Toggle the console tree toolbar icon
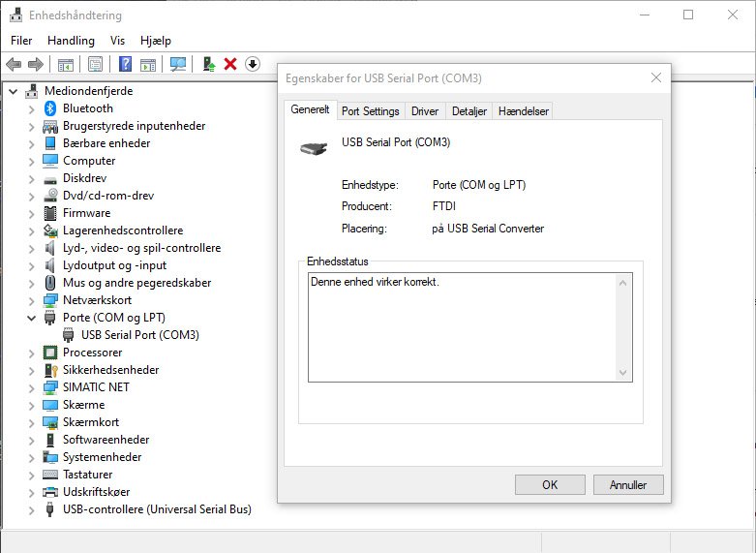Screen dimensions: 756x553 pos(66,64)
